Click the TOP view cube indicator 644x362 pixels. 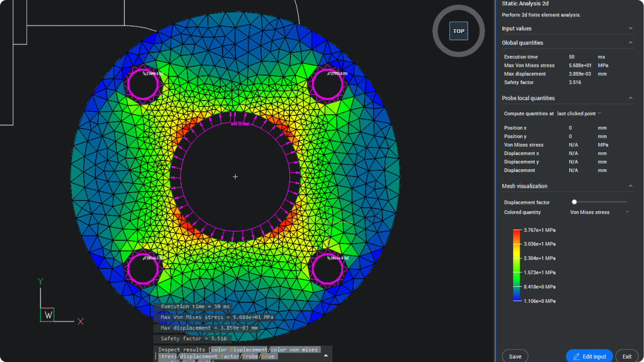pos(458,31)
